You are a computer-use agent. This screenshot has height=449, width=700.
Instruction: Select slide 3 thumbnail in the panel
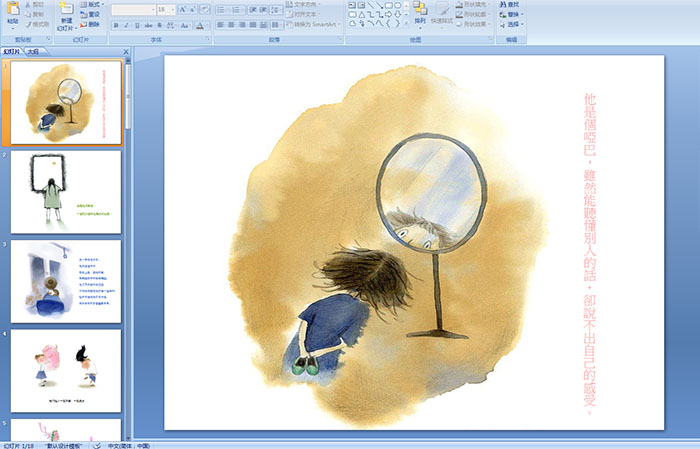[x=66, y=281]
